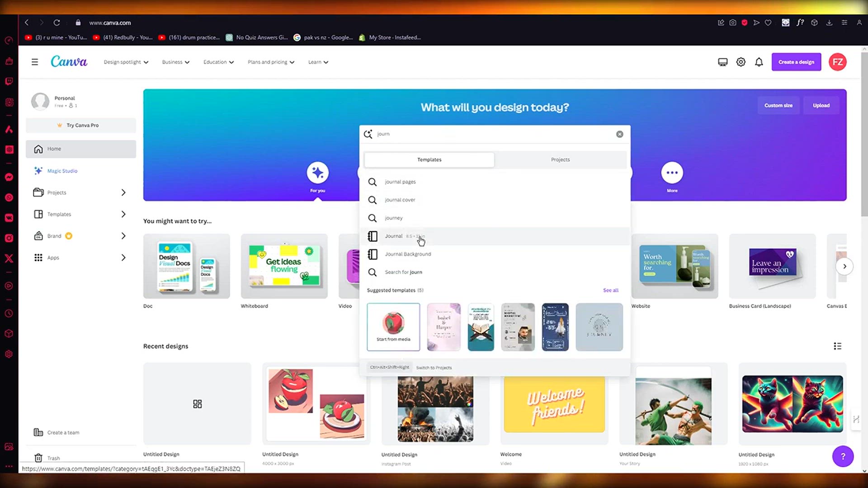Screen dimensions: 868x488
Task: Click the browser heart bookmark icon
Action: [x=768, y=23]
